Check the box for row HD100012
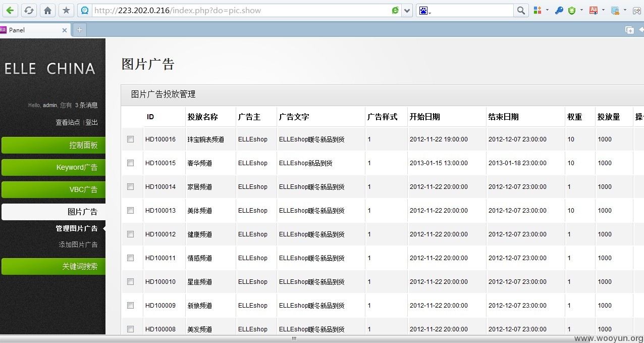Viewport: 644px width, 343px height. pos(130,234)
